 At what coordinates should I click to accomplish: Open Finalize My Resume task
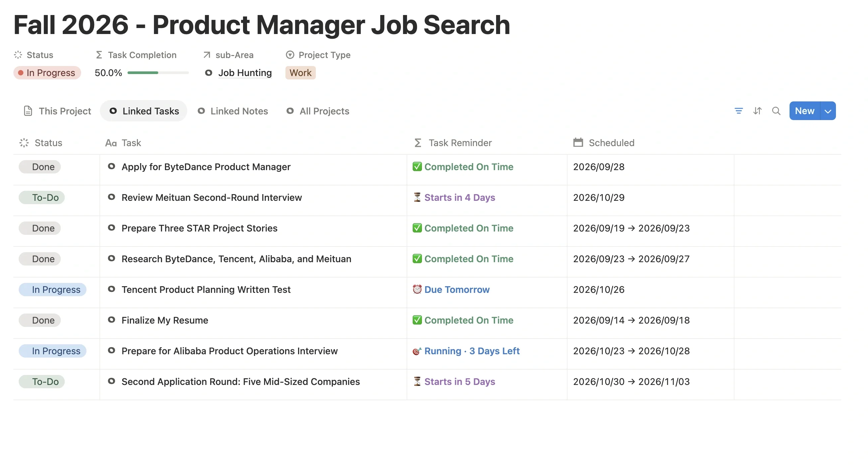tap(165, 320)
